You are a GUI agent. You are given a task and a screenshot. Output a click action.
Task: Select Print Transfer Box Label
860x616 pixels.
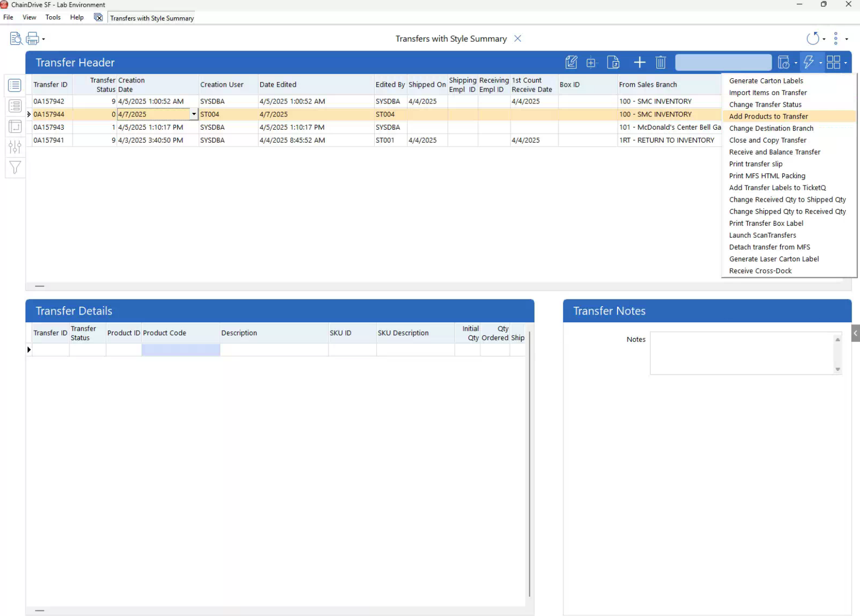pyautogui.click(x=766, y=223)
